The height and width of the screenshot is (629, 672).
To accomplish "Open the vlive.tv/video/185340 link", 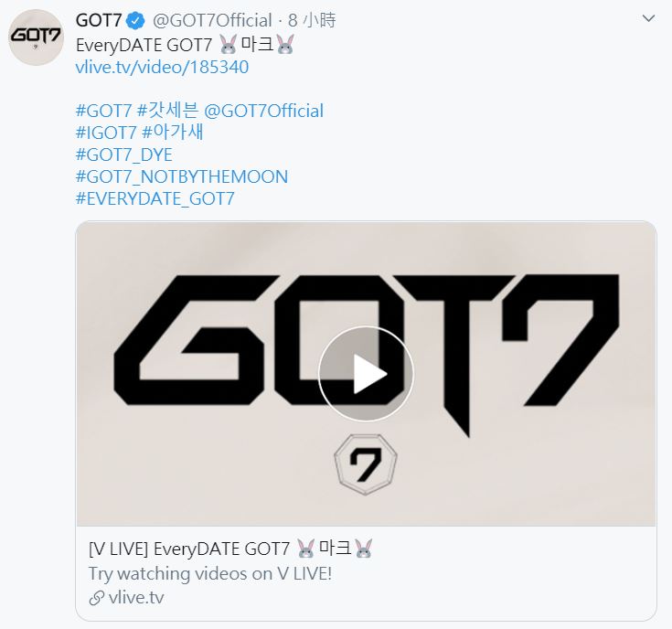I will coord(162,68).
